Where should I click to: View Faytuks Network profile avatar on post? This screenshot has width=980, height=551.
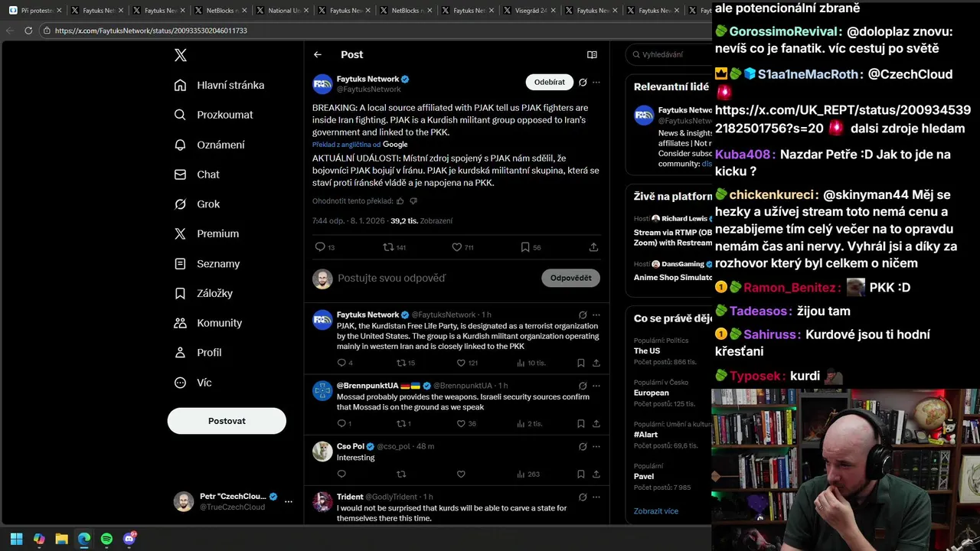point(322,83)
